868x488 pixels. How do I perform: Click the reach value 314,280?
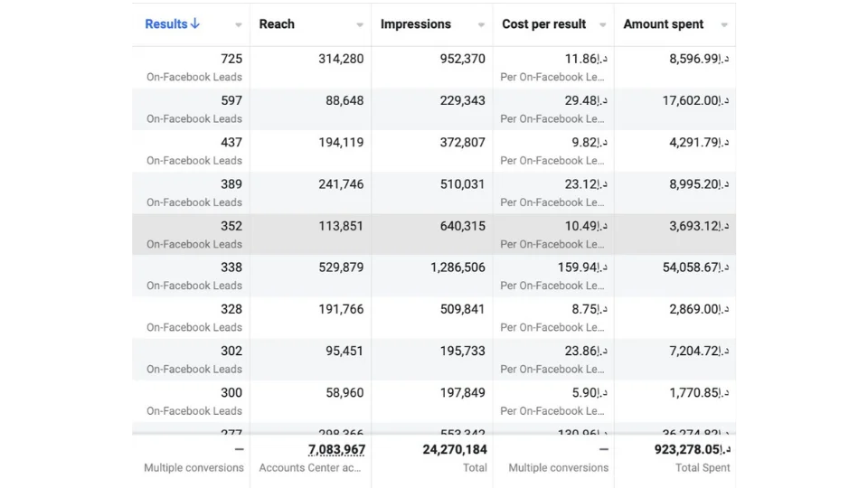click(341, 59)
